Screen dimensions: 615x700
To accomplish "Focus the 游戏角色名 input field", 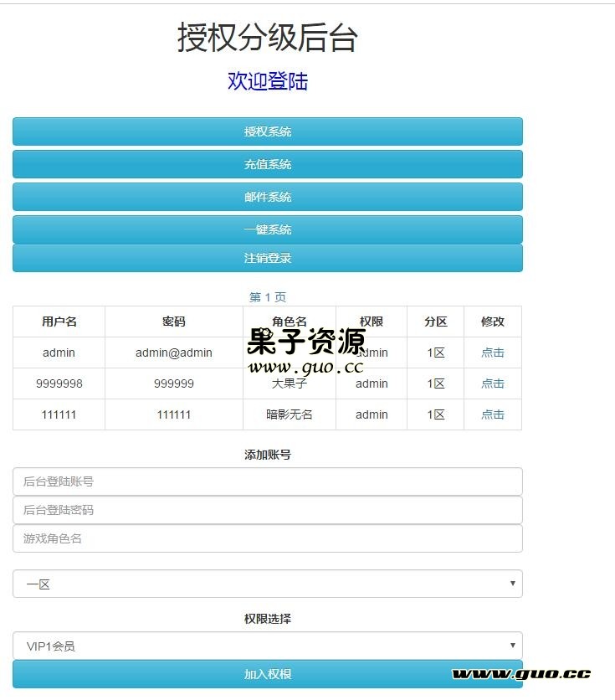I will coord(268,538).
